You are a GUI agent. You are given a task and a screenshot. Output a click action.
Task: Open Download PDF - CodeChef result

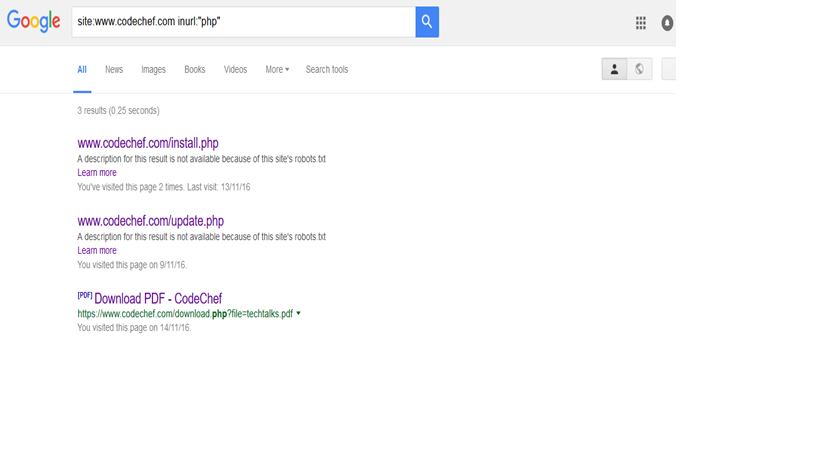158,299
